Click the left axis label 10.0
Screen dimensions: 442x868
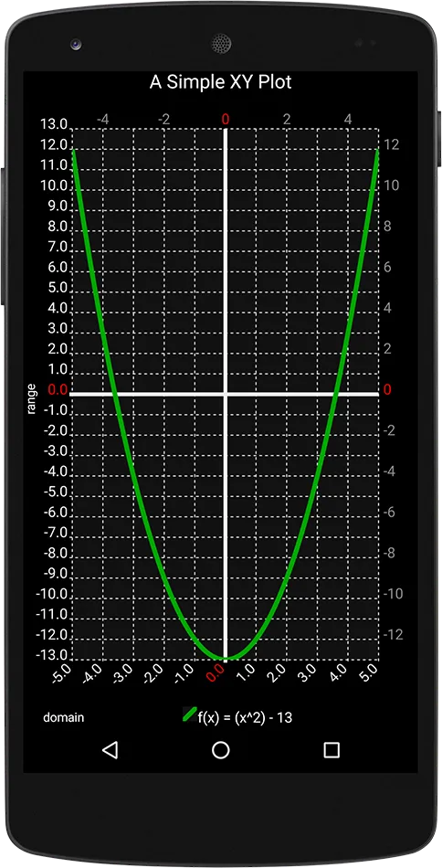coord(54,185)
